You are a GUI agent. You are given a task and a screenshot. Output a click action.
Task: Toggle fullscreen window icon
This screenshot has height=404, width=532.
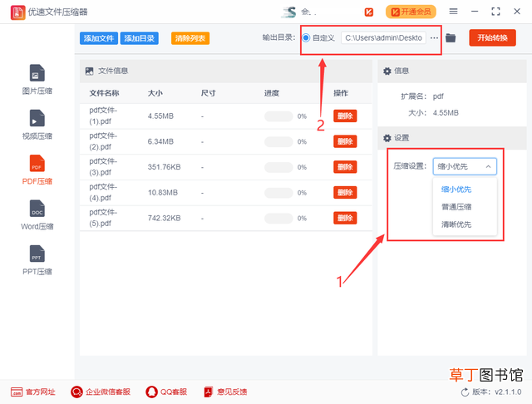495,11
